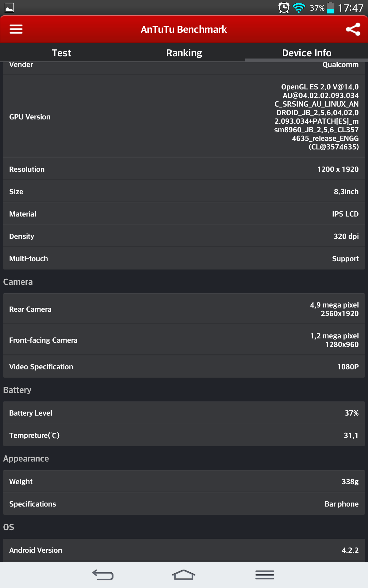
Task: Tap the Battery Level row
Action: click(x=184, y=413)
